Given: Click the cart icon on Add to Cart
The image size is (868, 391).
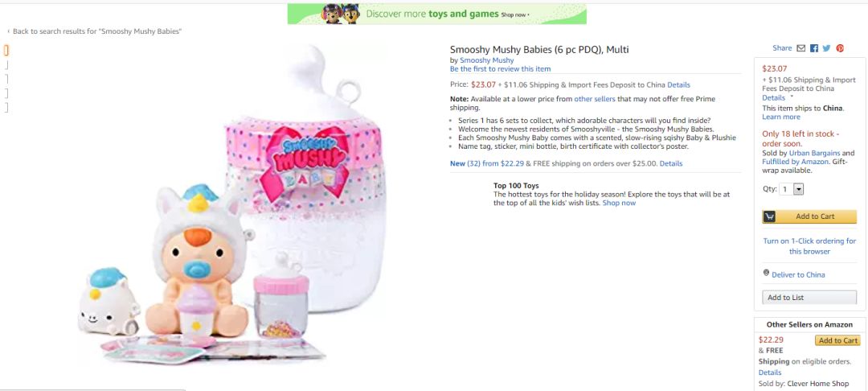Looking at the screenshot, I should [769, 216].
